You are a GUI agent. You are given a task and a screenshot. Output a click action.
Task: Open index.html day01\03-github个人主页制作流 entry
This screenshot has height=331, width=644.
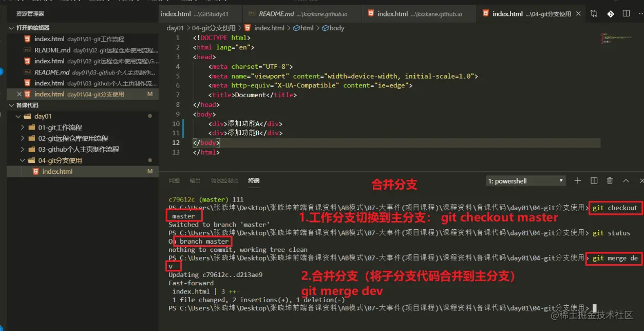coord(83,83)
